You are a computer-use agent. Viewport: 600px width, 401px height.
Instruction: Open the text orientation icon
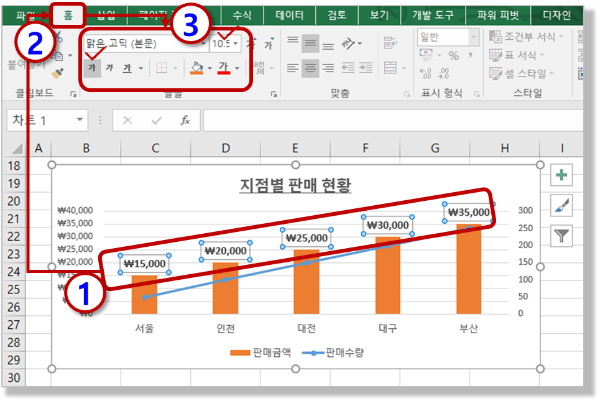[x=349, y=44]
